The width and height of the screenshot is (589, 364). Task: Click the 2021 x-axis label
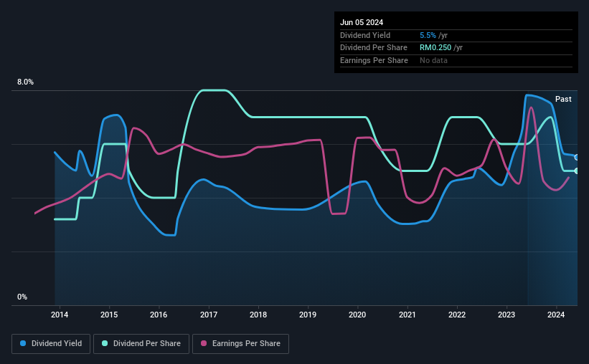[x=407, y=315]
